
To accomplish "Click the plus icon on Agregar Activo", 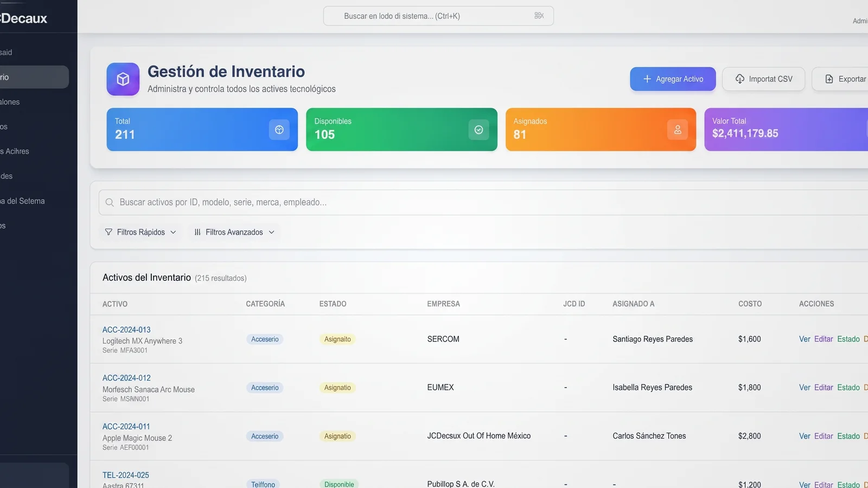I will pos(647,79).
